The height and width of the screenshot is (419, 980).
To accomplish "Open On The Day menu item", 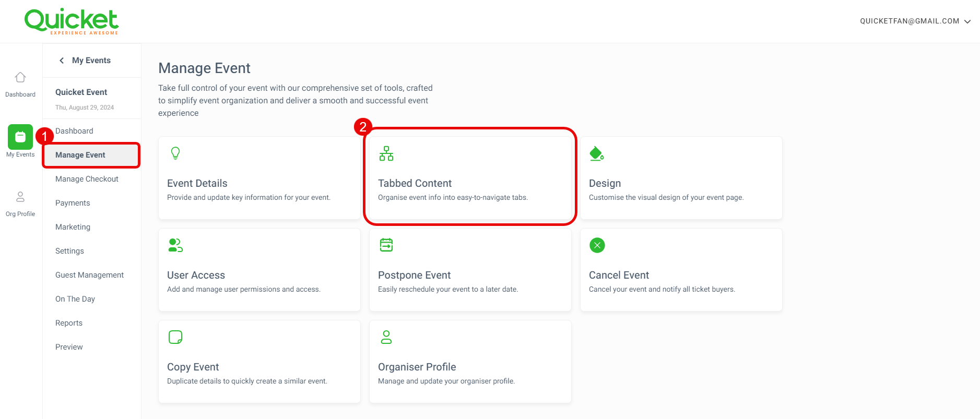I will pyautogui.click(x=75, y=299).
